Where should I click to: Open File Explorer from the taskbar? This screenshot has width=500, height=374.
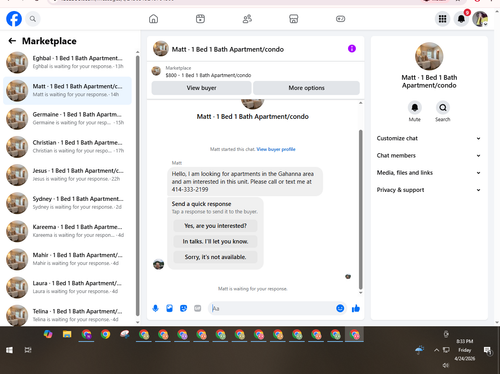[67, 334]
